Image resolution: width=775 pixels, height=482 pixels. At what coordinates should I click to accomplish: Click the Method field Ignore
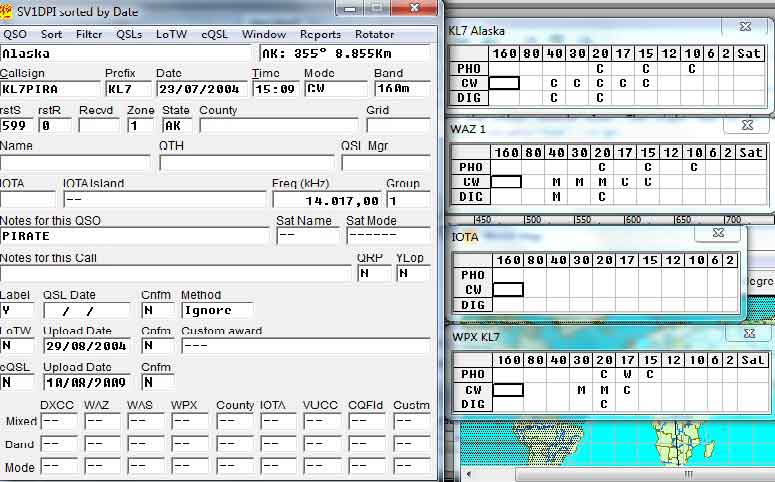[x=217, y=310]
